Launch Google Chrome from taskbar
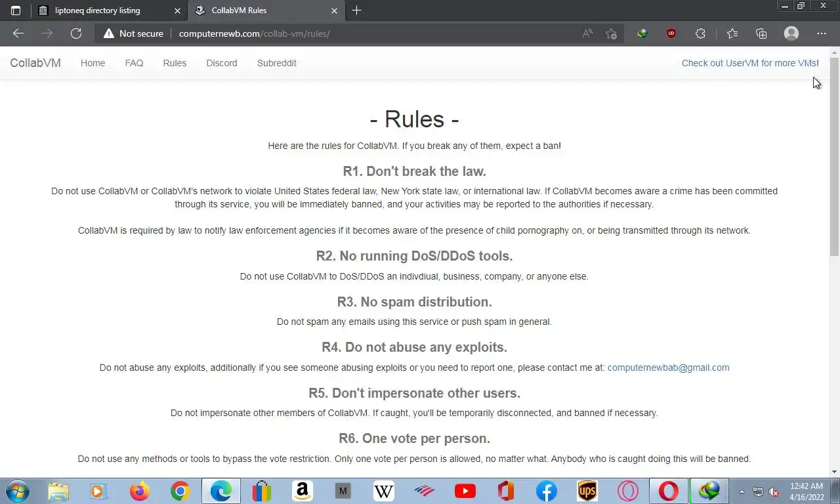Image resolution: width=840 pixels, height=504 pixels. [x=180, y=491]
